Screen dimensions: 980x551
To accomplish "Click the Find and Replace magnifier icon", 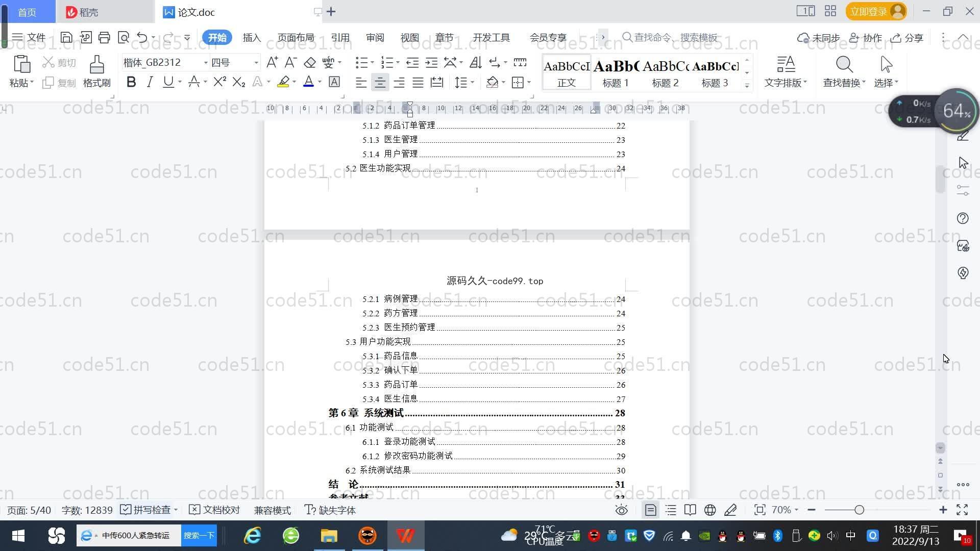I will [844, 65].
